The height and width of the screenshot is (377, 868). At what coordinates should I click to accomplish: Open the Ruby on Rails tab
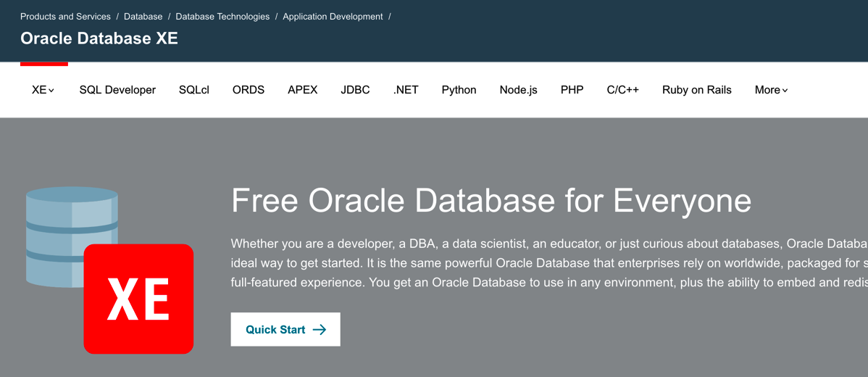coord(697,90)
